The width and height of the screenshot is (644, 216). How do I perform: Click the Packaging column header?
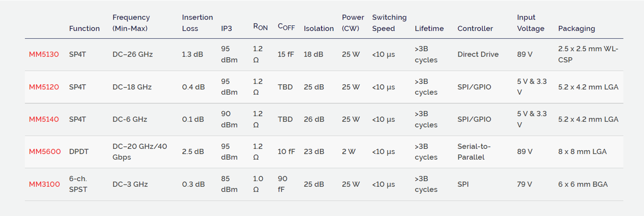[576, 28]
